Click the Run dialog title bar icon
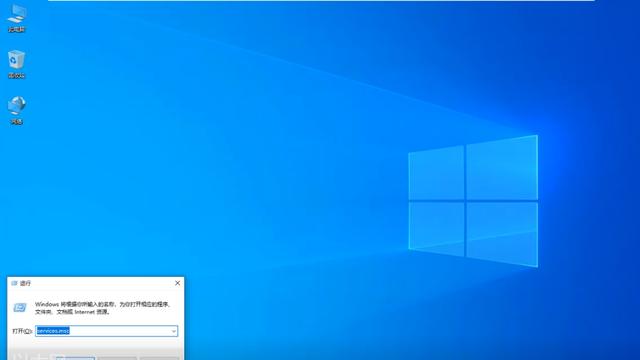 14,283
